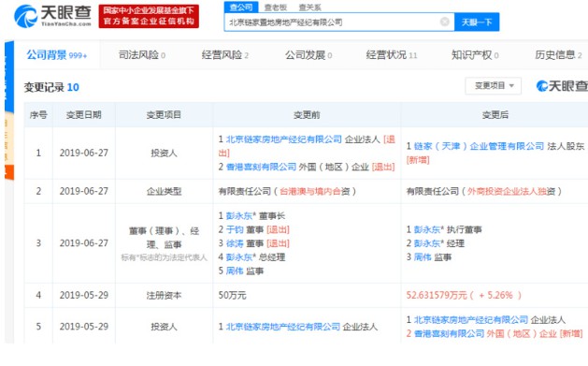The width and height of the screenshot is (588, 366).
Task: Expand the 变更项目 filter dropdown
Action: (x=494, y=86)
